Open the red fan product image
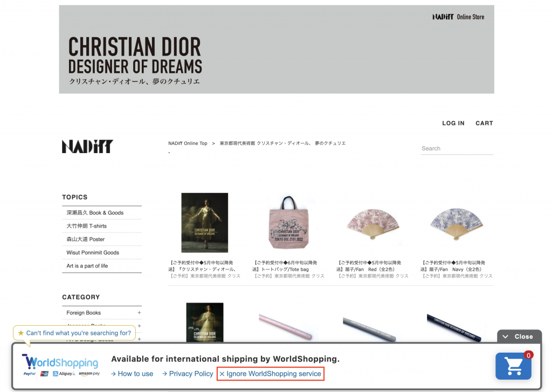552x392 pixels. [x=373, y=224]
